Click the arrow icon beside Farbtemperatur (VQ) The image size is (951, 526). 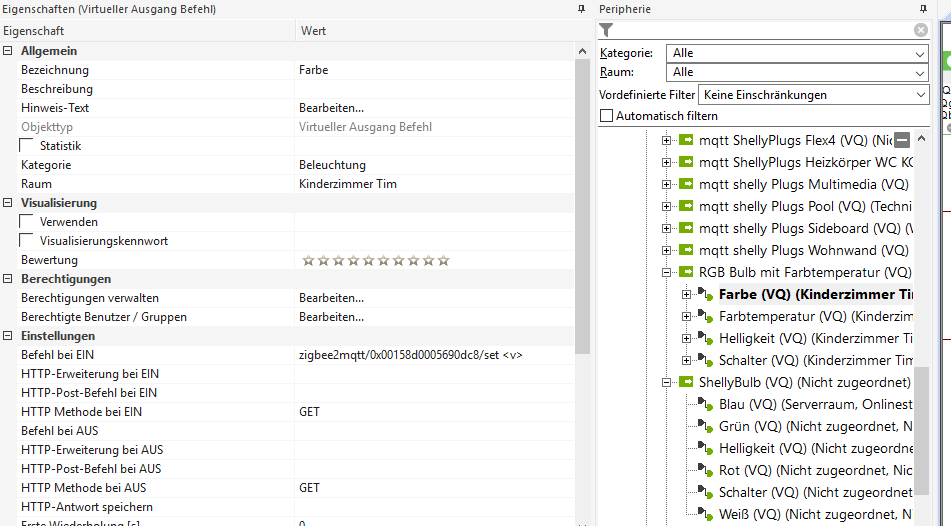[x=707, y=316]
